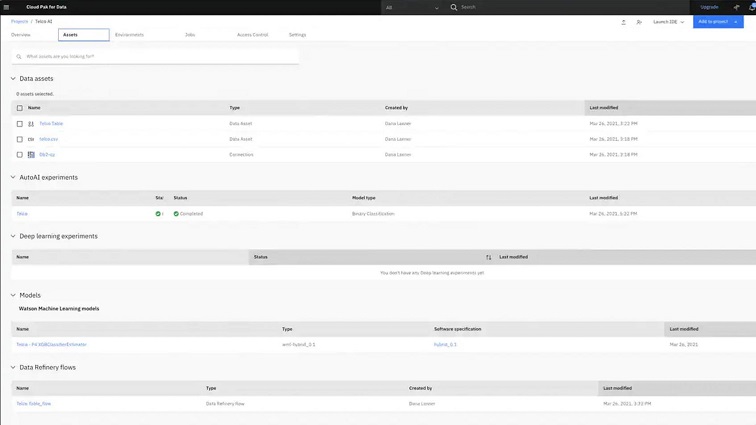The width and height of the screenshot is (756, 425).
Task: Click the global search magnifier icon
Action: (x=454, y=7)
